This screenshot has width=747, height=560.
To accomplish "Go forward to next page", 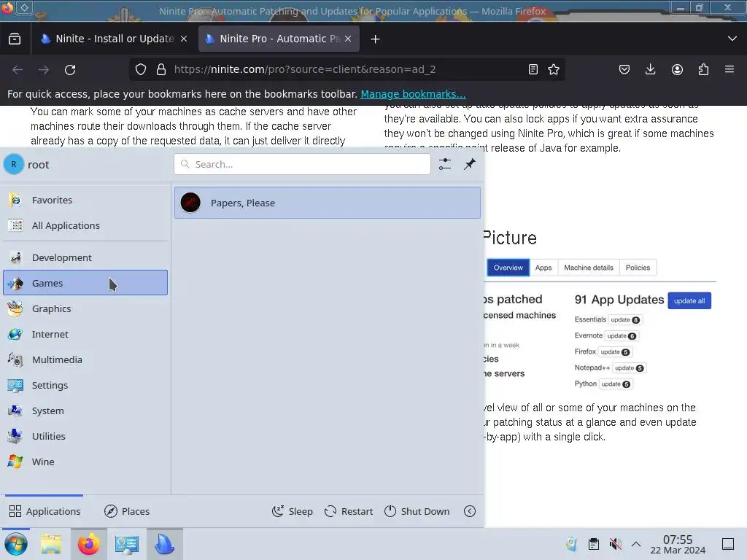I will click(44, 69).
